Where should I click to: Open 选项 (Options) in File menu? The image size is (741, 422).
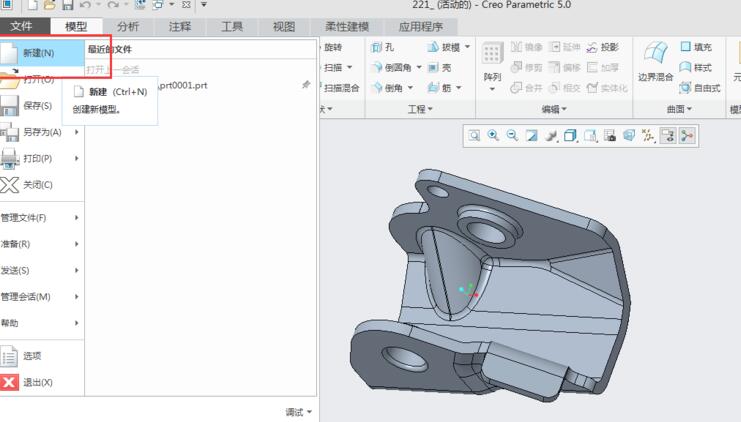click(x=42, y=356)
